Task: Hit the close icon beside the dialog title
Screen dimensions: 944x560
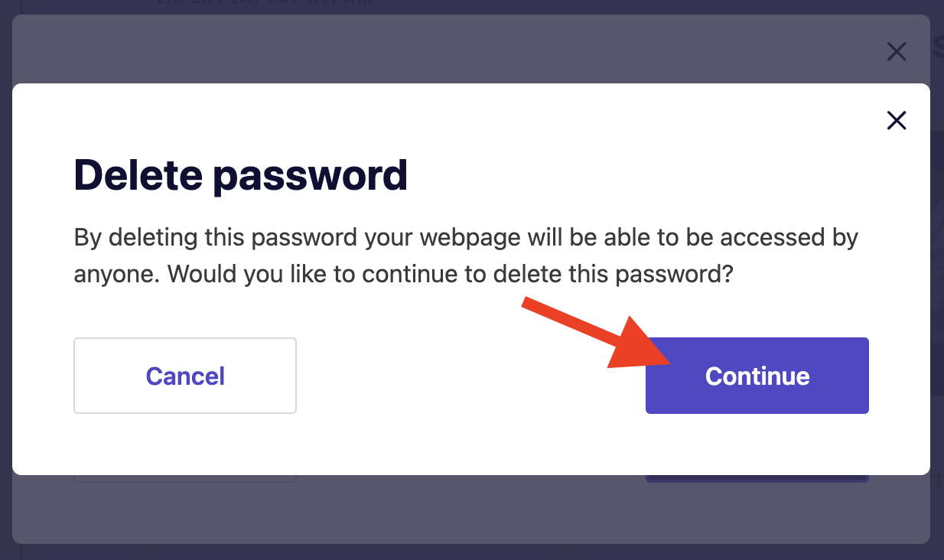Action: [x=896, y=120]
